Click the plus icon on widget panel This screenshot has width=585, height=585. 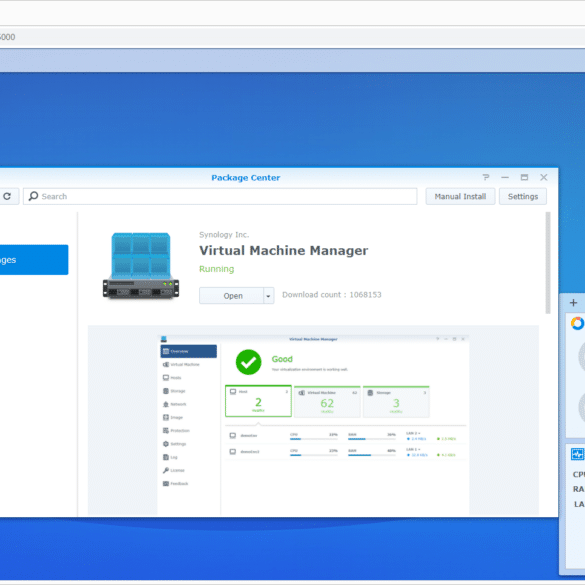(x=573, y=303)
